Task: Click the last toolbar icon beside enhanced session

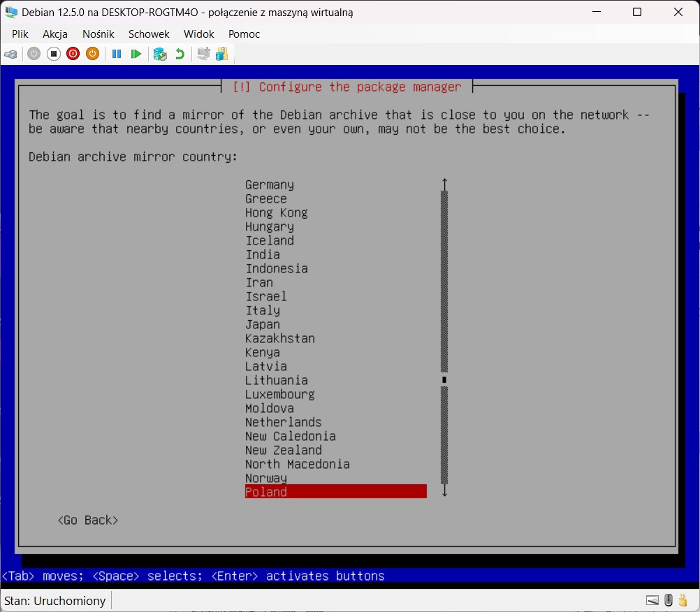Action: (x=222, y=54)
